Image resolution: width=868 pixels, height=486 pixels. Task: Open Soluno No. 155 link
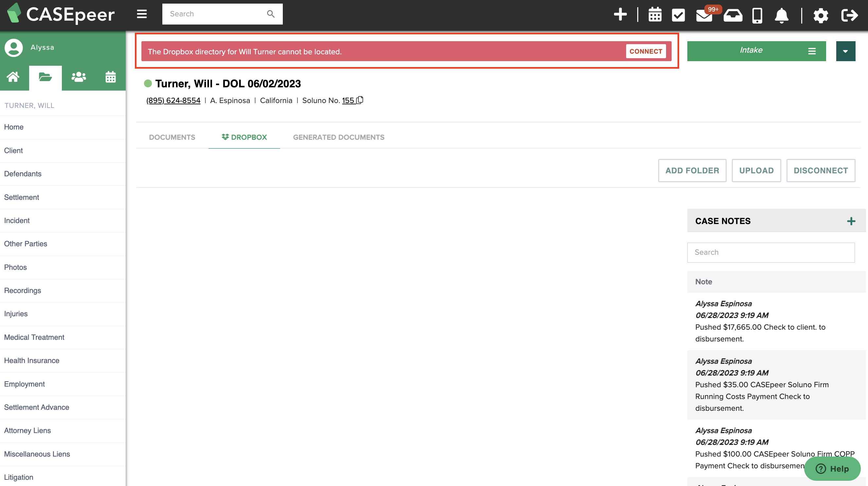point(348,100)
